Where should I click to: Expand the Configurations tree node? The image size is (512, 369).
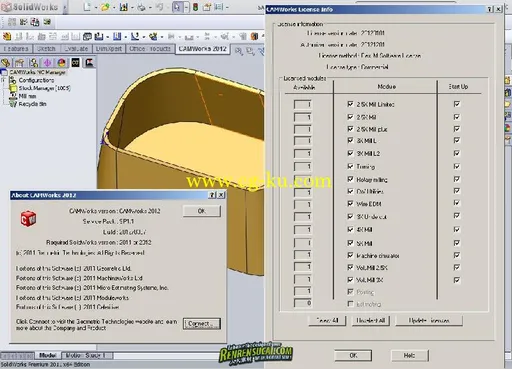click(4, 80)
